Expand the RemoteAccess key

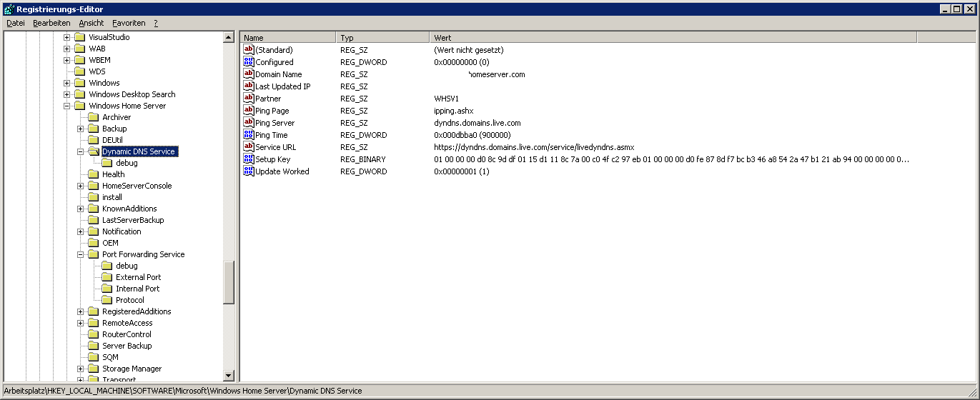(81, 323)
